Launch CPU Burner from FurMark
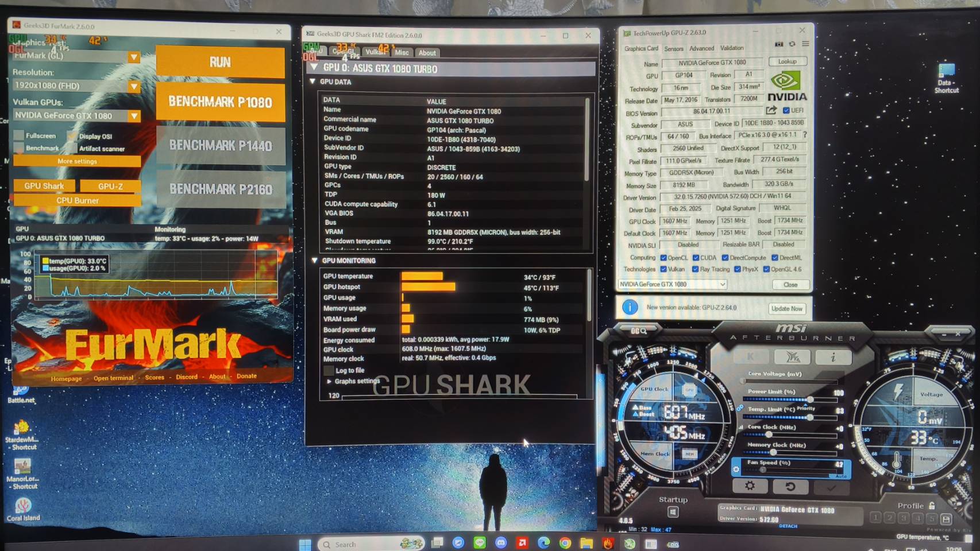 [77, 200]
